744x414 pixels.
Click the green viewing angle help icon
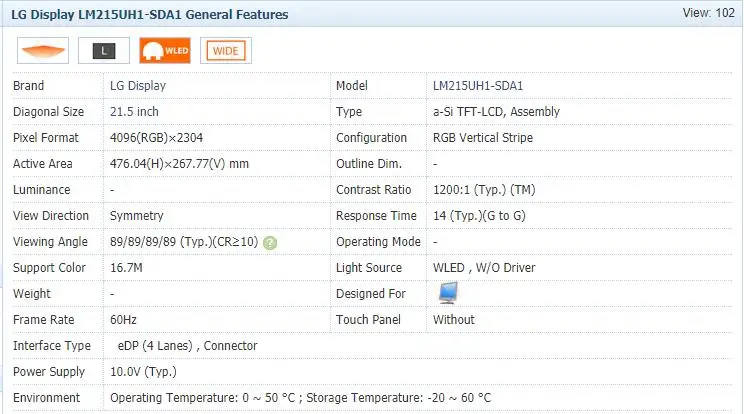pos(271,242)
